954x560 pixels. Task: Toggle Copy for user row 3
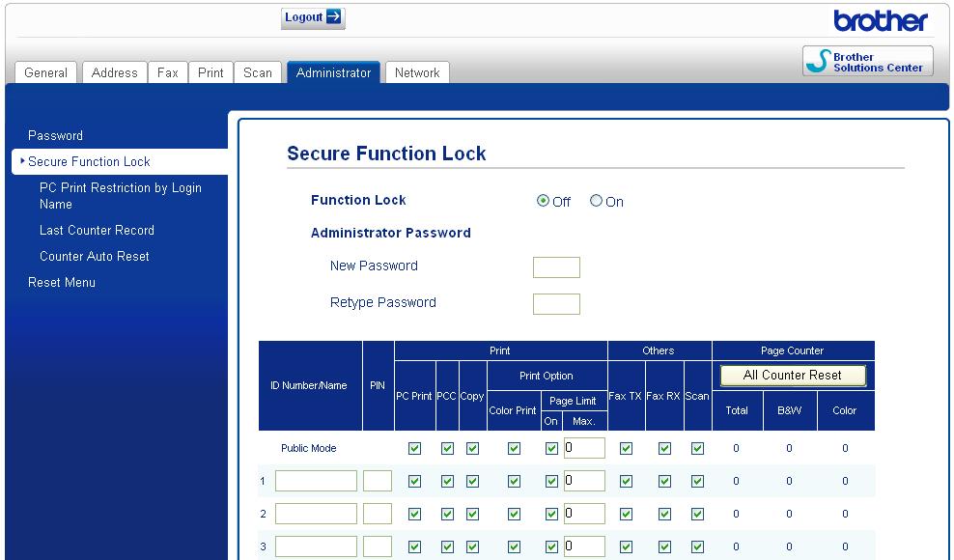coord(472,547)
